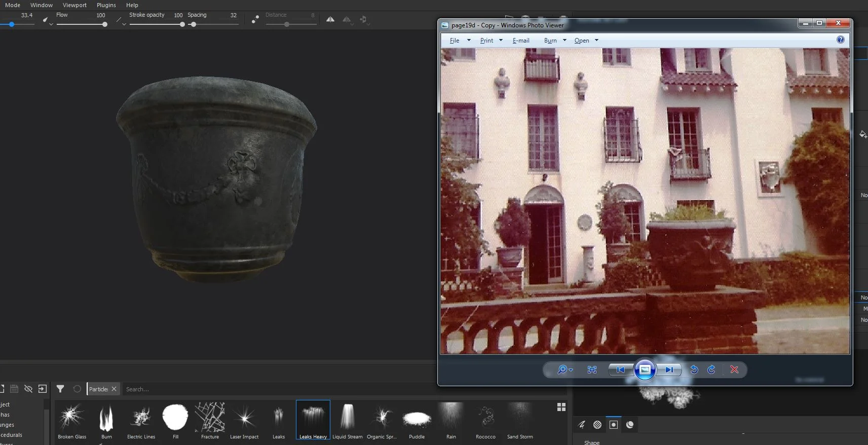
Task: Toggle the symmetry icon
Action: coord(330,19)
